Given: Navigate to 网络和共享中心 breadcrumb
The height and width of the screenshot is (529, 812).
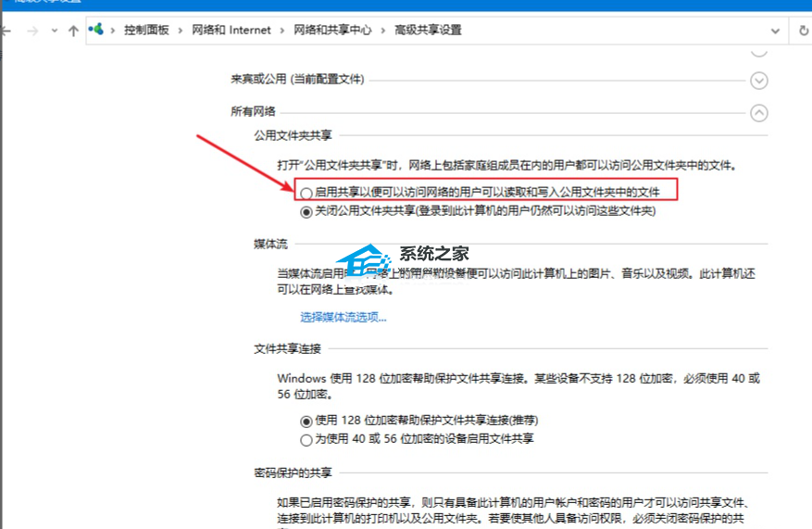Looking at the screenshot, I should [332, 30].
